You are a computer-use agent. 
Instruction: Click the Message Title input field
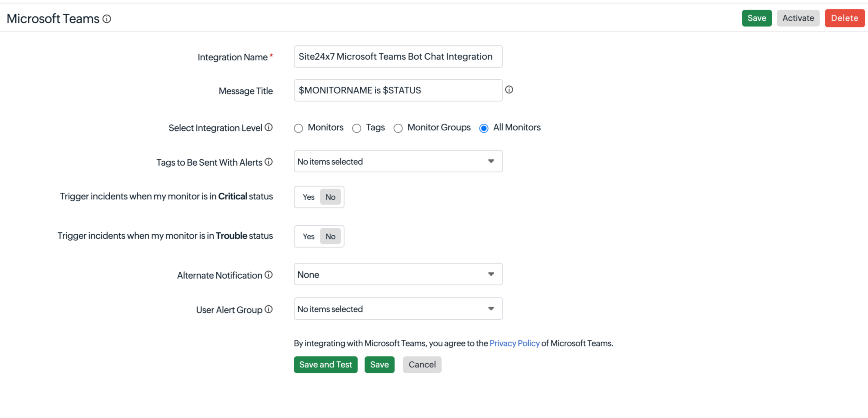(398, 90)
